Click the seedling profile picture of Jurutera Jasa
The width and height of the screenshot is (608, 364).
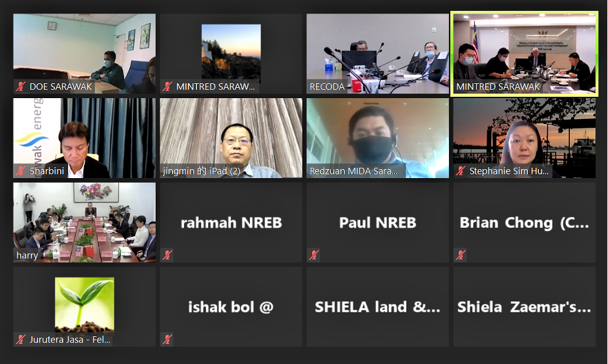pyautogui.click(x=85, y=305)
